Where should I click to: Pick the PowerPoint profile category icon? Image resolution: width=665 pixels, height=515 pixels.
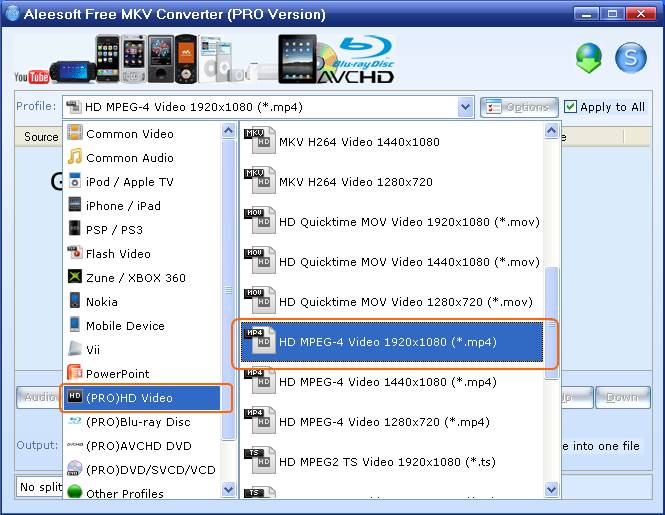75,374
